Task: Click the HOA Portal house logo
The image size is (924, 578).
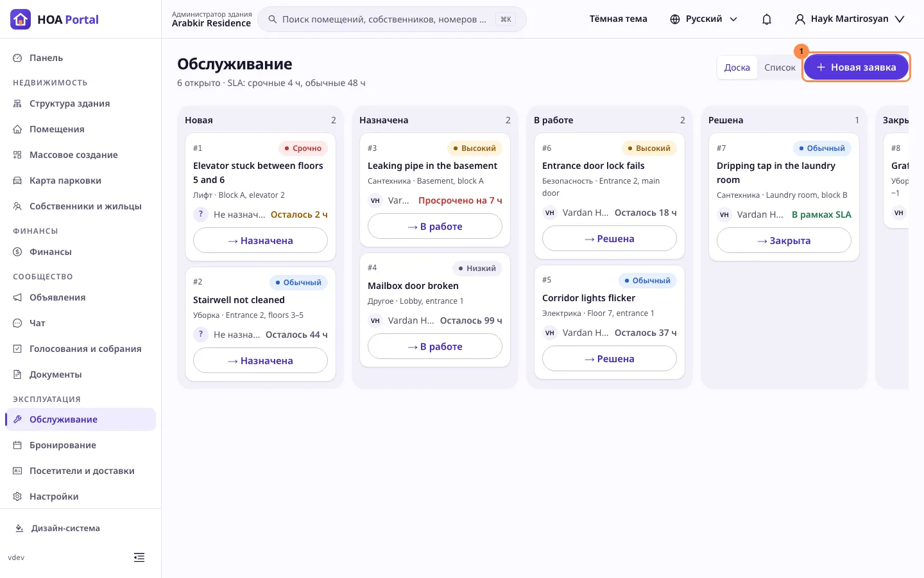Action: coord(21,19)
